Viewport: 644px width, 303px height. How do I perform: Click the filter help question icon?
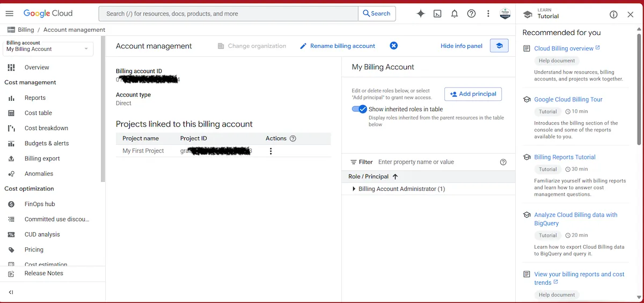(x=503, y=162)
